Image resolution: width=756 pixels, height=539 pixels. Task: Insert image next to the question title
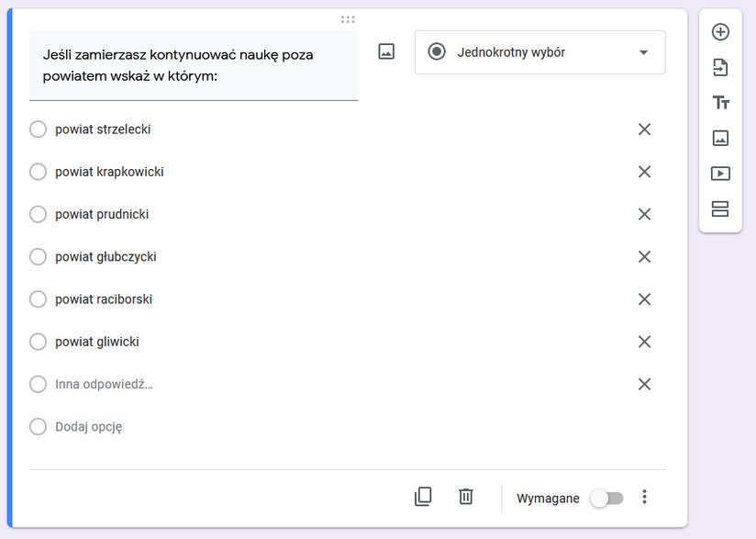coord(386,51)
